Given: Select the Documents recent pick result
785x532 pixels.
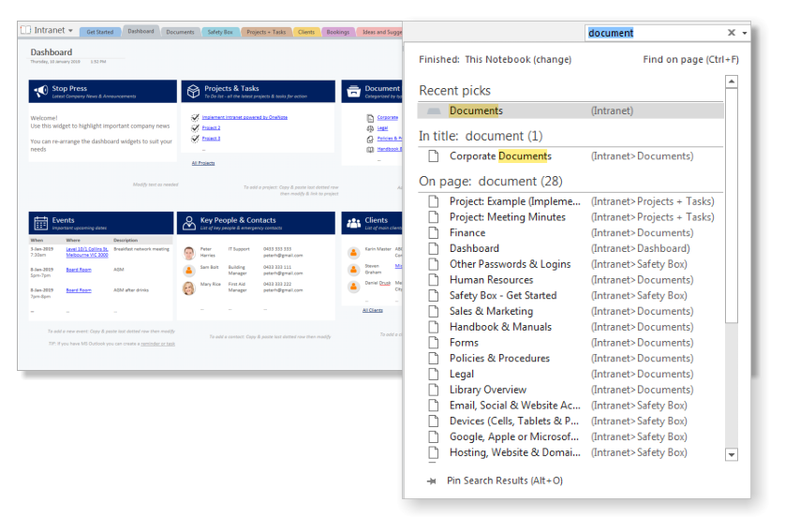Looking at the screenshot, I should click(x=570, y=111).
